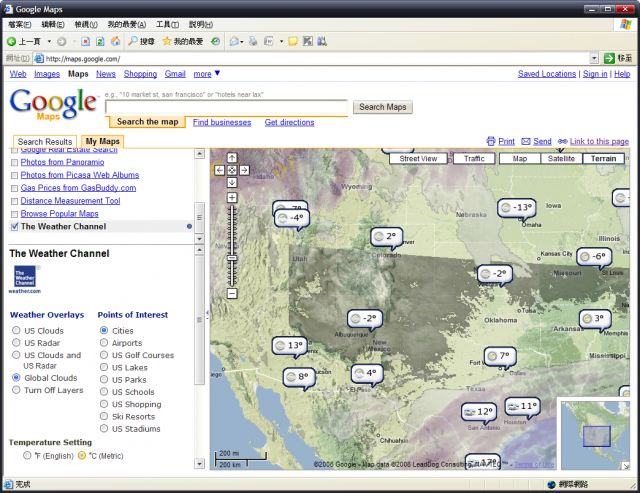
Task: Switch map to Satellite view
Action: click(561, 159)
